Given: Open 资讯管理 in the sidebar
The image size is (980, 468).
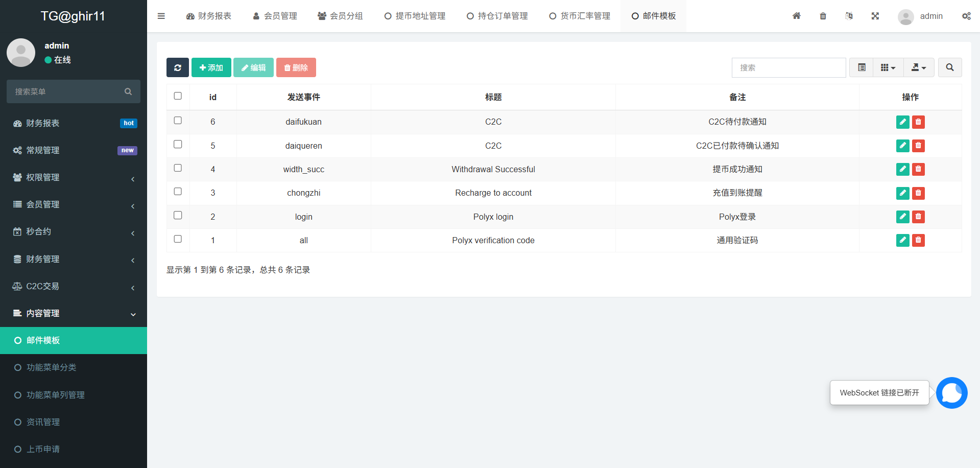Looking at the screenshot, I should [x=43, y=422].
